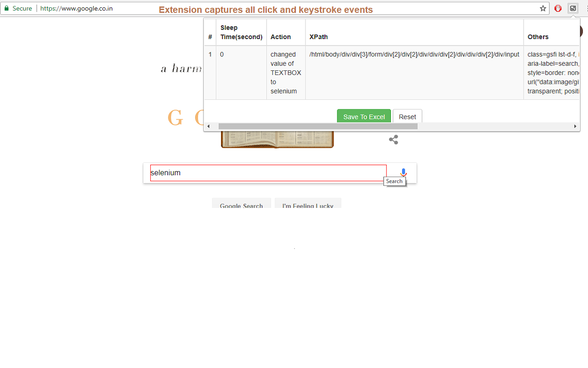Viewport: 588px width, 368px height.
Task: Click the I'm Feeling Lucky button
Action: point(308,203)
